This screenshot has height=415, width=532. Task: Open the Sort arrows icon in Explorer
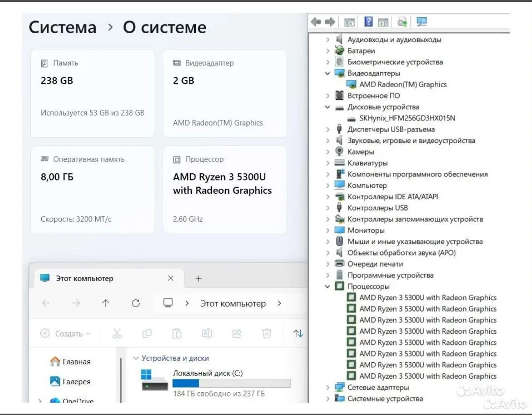click(x=298, y=333)
